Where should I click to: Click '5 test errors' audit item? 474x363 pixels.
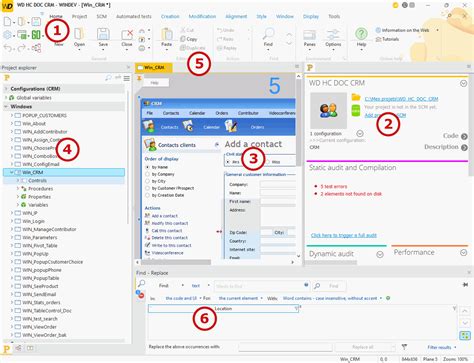(334, 186)
